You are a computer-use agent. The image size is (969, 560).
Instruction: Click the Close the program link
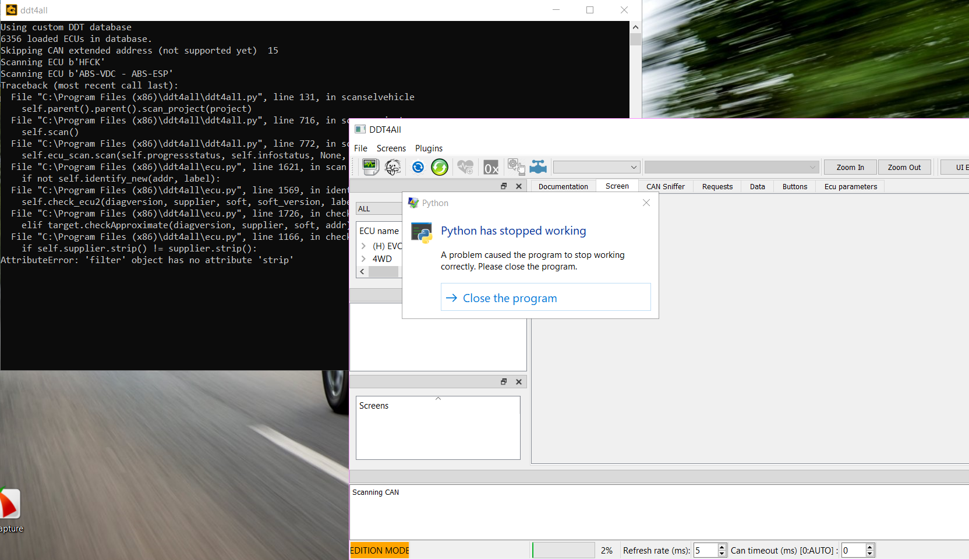[510, 297]
